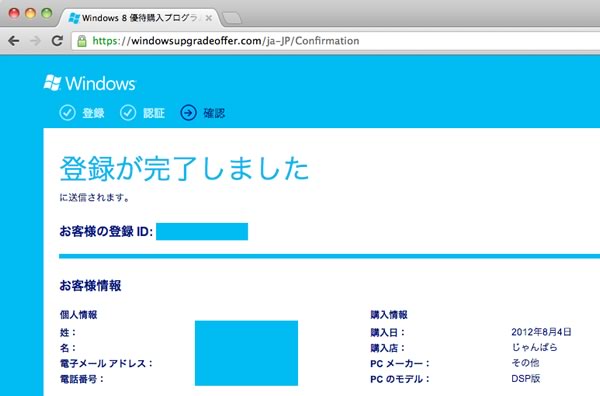Click the お客様情報 section heading
600x396 pixels.
coord(90,285)
